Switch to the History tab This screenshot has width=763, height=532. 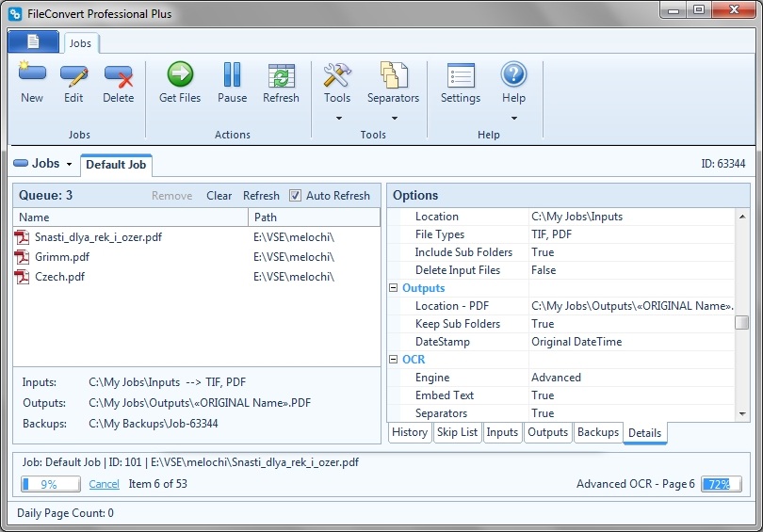pyautogui.click(x=410, y=432)
